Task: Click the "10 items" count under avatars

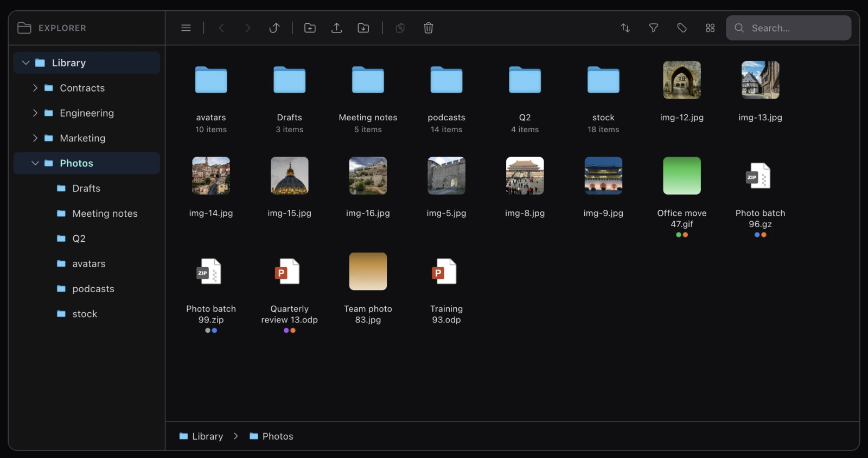Action: pos(211,130)
